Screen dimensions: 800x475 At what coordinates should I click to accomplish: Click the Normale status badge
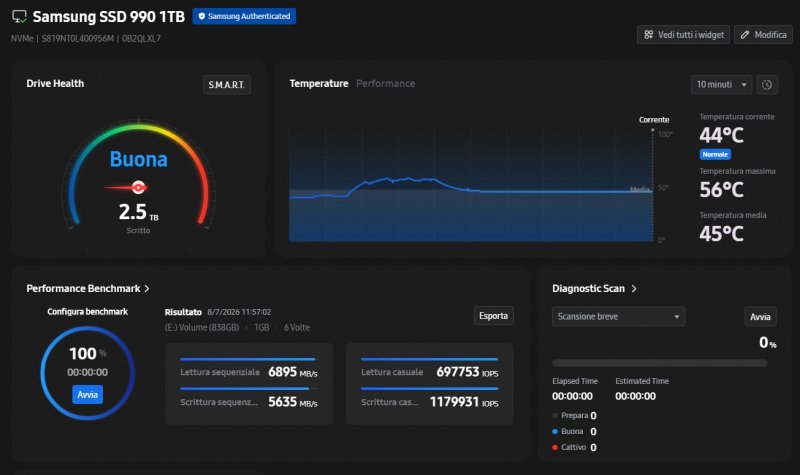(x=715, y=154)
